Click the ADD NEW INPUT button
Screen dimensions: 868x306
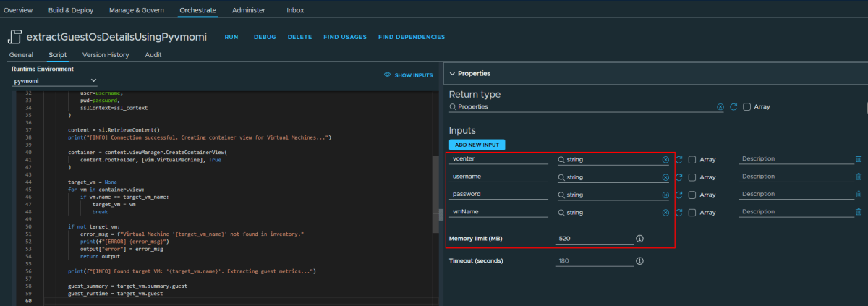(x=477, y=145)
